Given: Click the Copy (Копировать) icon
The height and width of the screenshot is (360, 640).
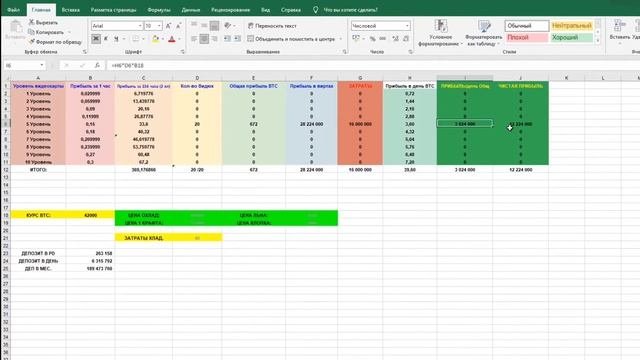Looking at the screenshot, I should [x=31, y=32].
